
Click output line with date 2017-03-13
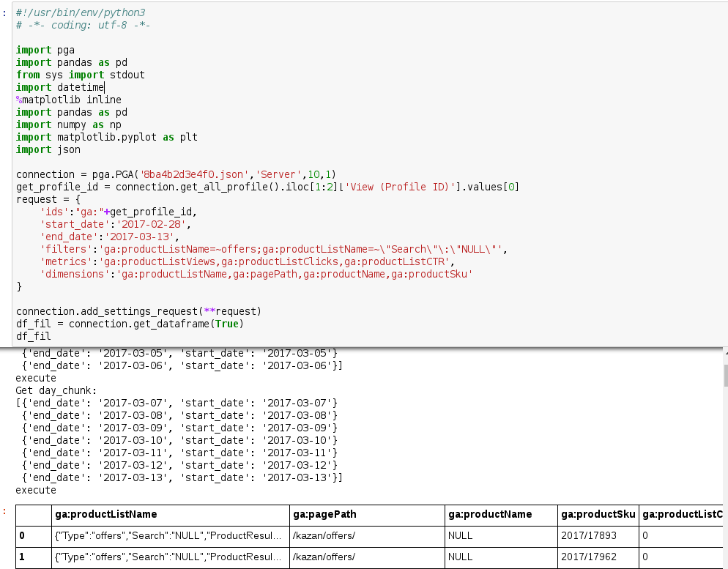click(x=182, y=478)
